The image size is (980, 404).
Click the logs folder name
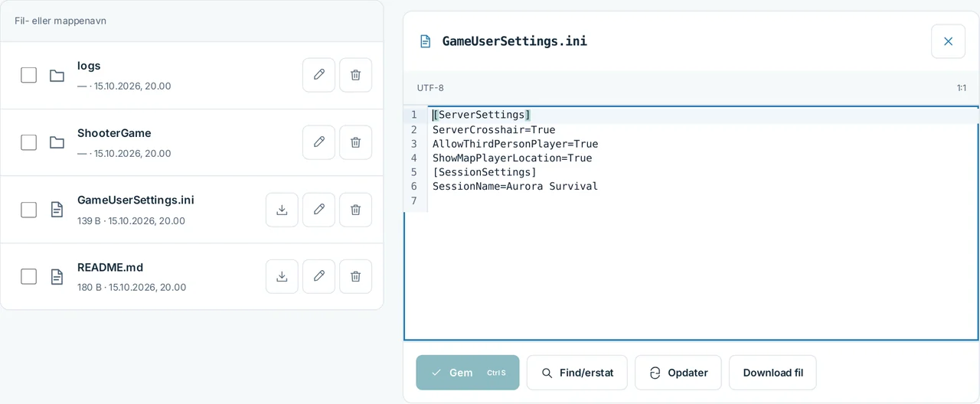coord(89,66)
